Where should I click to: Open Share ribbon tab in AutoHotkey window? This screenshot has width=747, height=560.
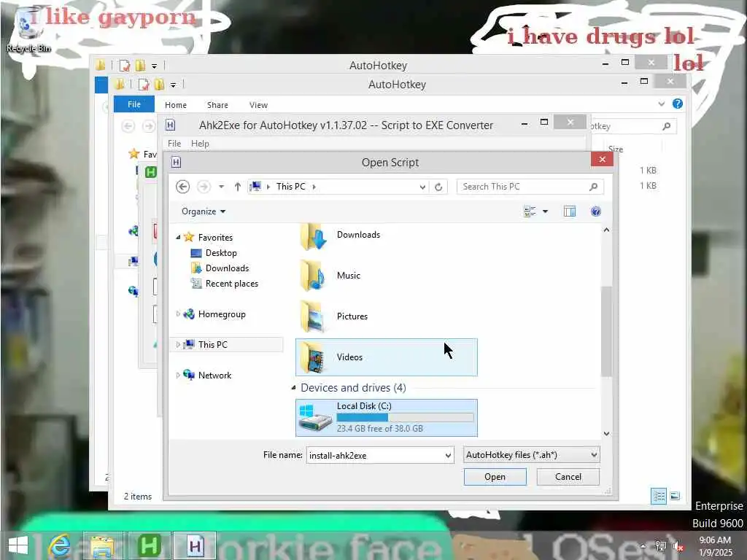click(x=217, y=105)
